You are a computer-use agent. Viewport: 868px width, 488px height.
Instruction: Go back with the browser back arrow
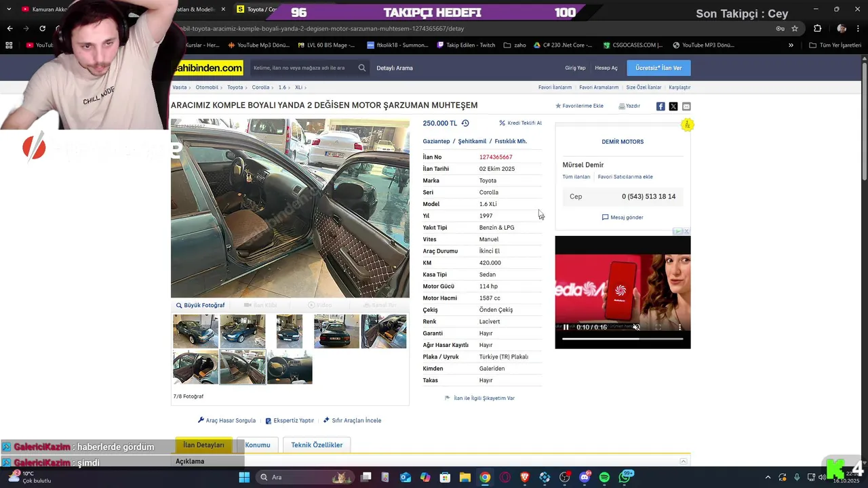9,28
